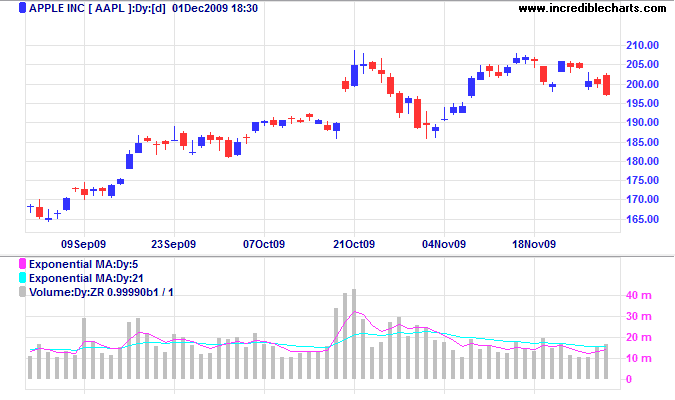The height and width of the screenshot is (400, 675).
Task: Click the tallest volume bar at 21Oct09
Action: pyautogui.click(x=354, y=334)
